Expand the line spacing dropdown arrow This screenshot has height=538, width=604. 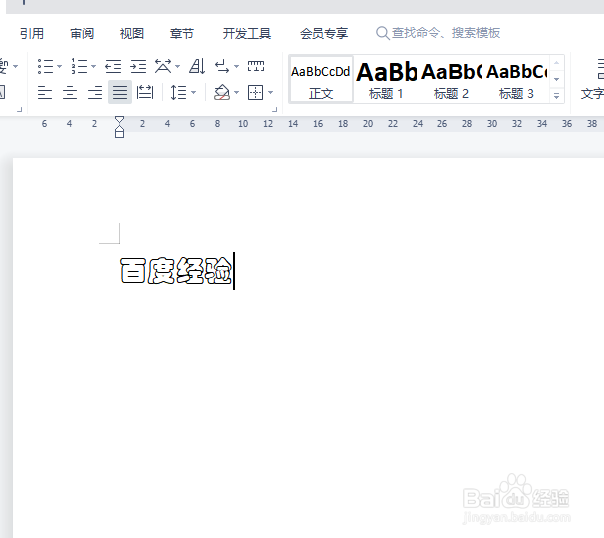click(193, 92)
